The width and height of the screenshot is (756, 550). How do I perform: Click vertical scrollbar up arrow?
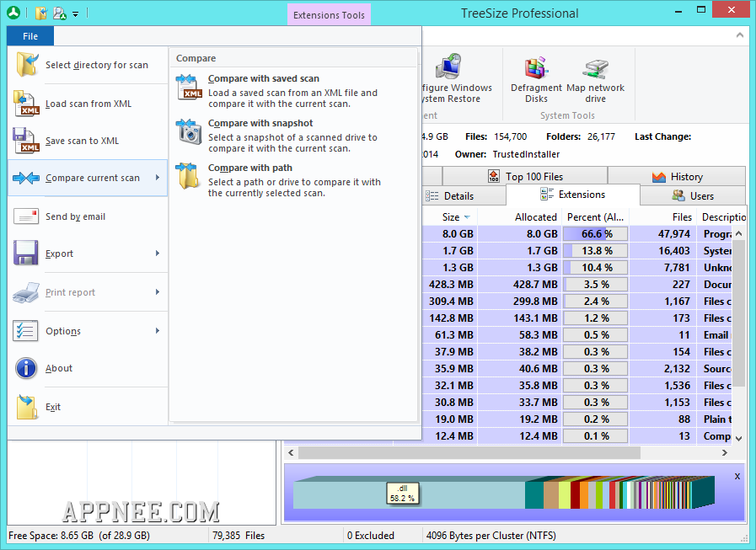tap(738, 234)
